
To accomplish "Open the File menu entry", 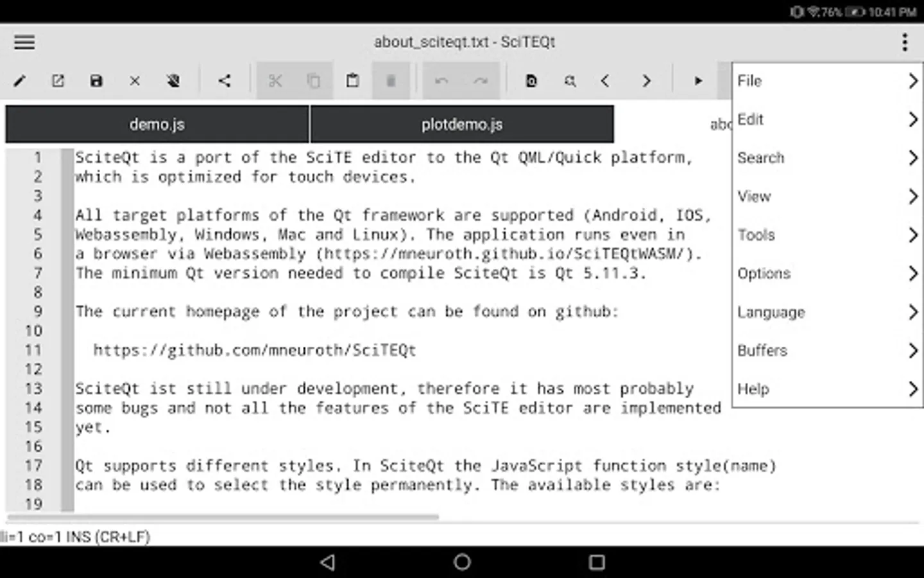I will (x=827, y=81).
